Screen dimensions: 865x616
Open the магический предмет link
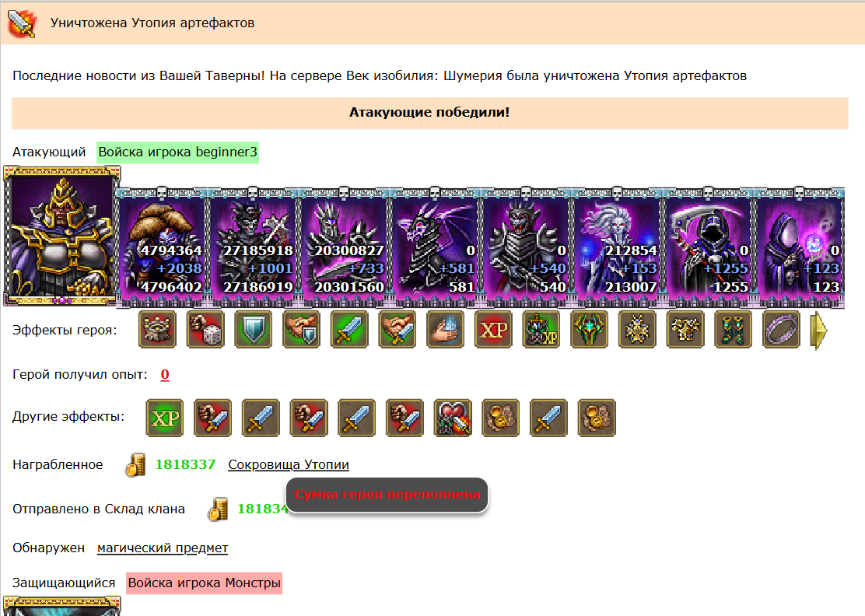[162, 548]
